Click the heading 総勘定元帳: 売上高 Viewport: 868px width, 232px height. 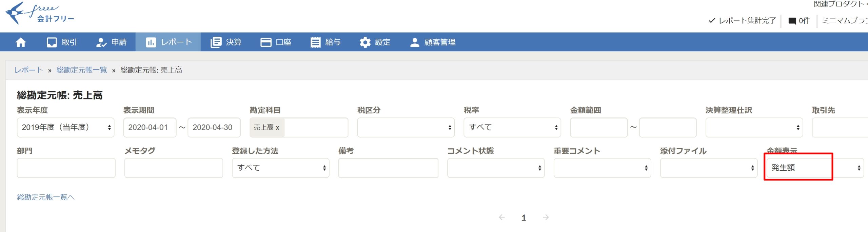coord(60,95)
